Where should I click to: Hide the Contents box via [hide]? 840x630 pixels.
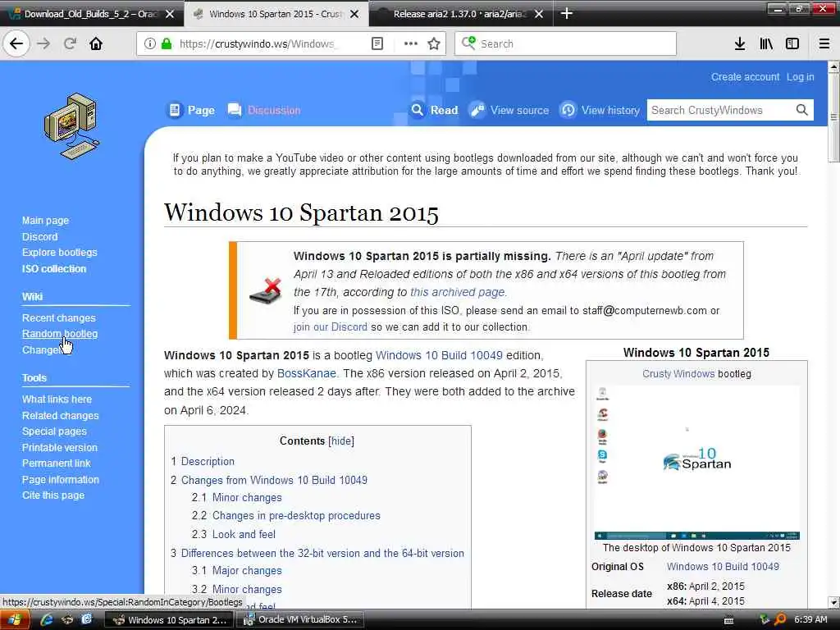[x=340, y=441]
